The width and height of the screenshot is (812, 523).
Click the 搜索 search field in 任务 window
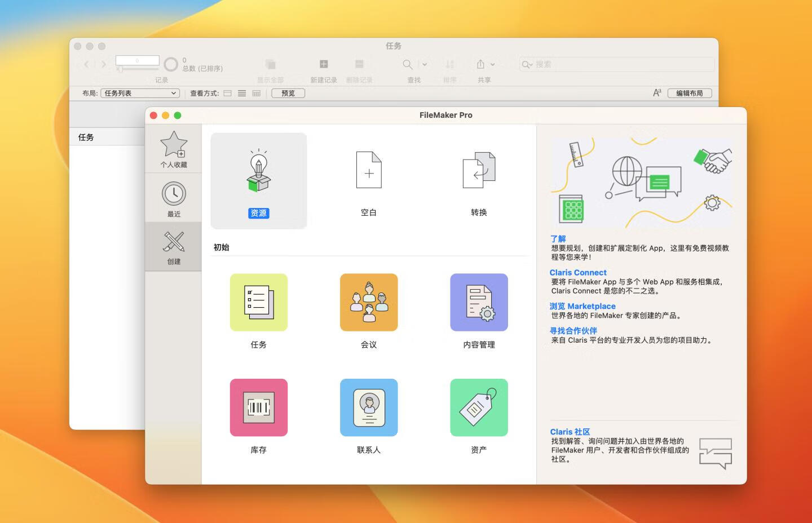[617, 64]
